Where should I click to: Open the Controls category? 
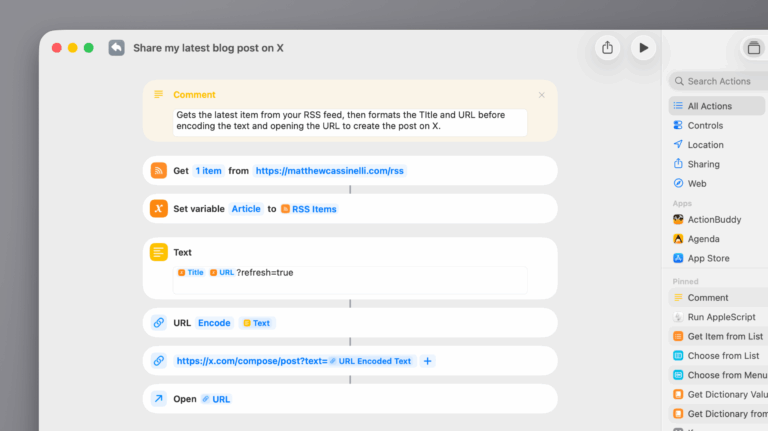tap(705, 126)
